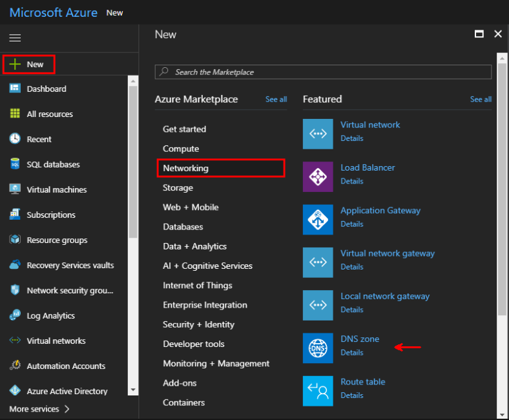Click the Microsoft Azure logo text
The height and width of the screenshot is (420, 509).
(x=54, y=13)
